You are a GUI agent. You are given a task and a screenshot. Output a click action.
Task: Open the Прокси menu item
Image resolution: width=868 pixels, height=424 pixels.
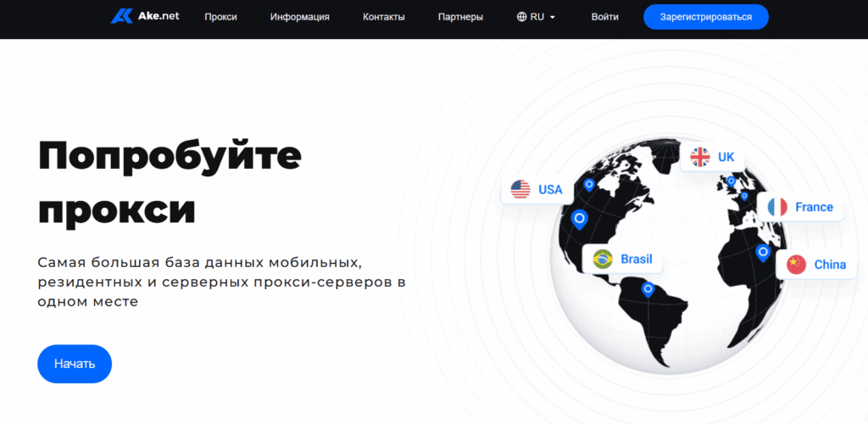pyautogui.click(x=221, y=17)
